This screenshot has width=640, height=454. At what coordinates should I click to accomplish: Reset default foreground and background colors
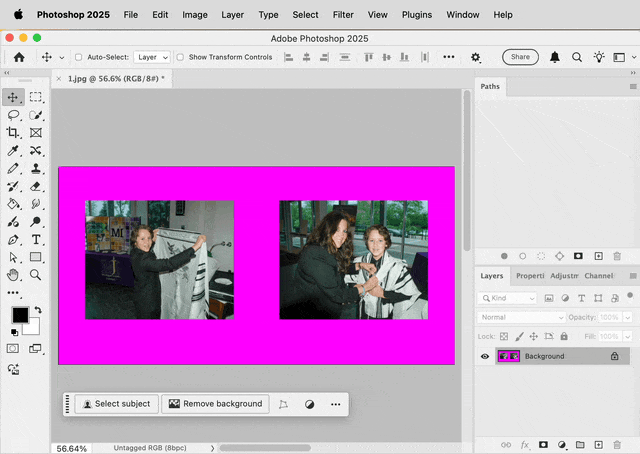14,332
